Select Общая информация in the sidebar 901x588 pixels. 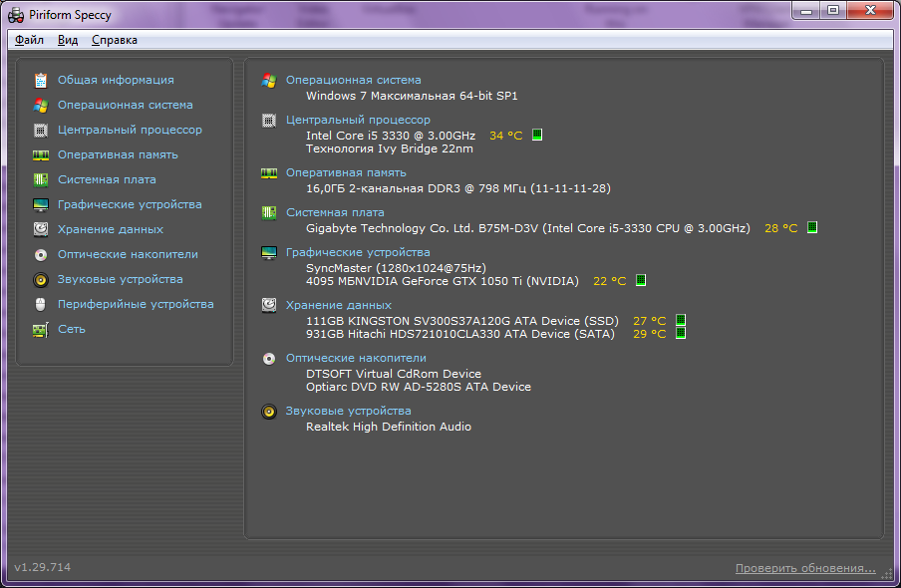(116, 80)
